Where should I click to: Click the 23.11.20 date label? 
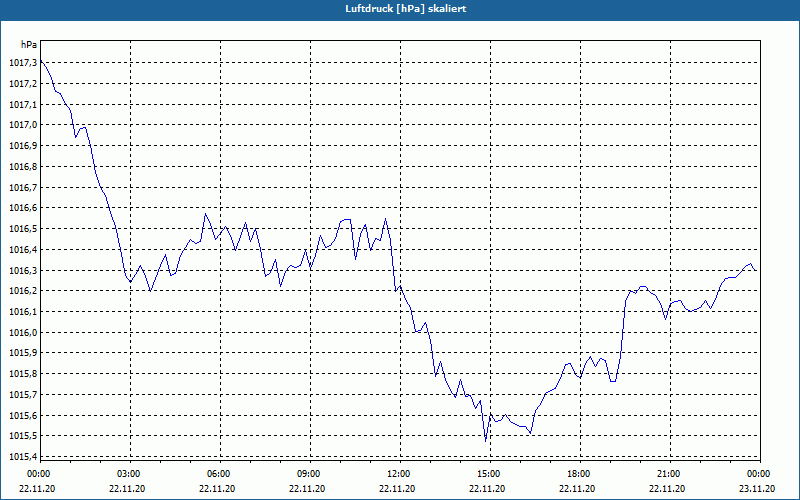757,488
